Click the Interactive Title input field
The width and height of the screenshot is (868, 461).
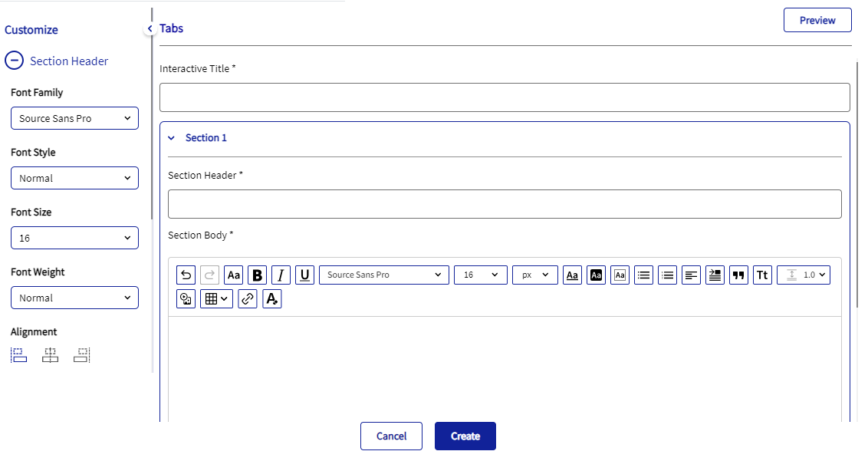coord(505,97)
